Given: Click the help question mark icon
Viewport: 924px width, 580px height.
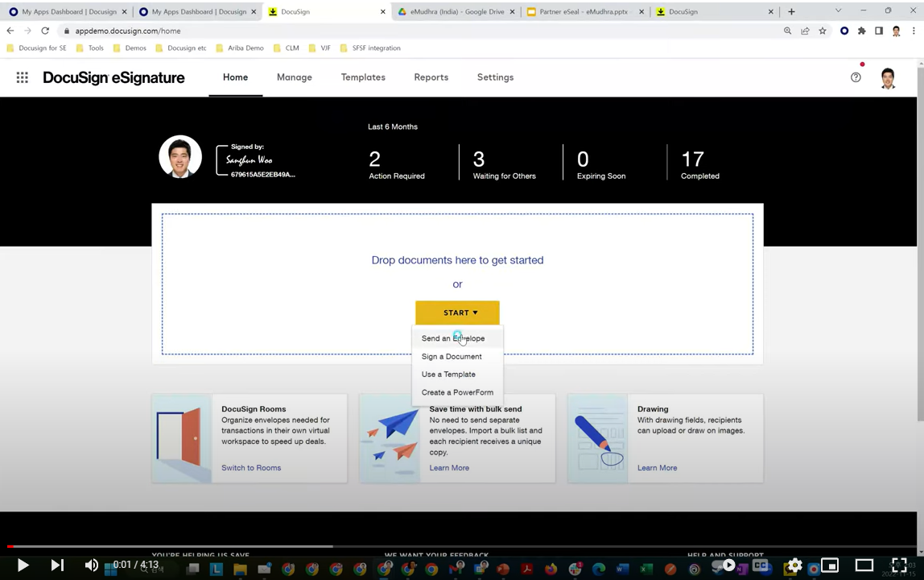Looking at the screenshot, I should click(856, 77).
